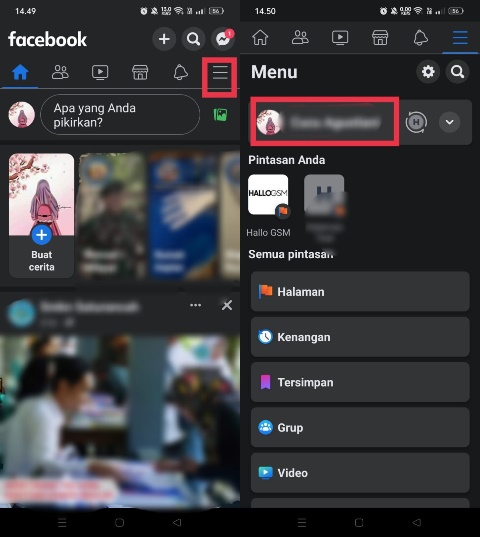
Task: Tap green photo icon next to post box
Action: [x=220, y=115]
